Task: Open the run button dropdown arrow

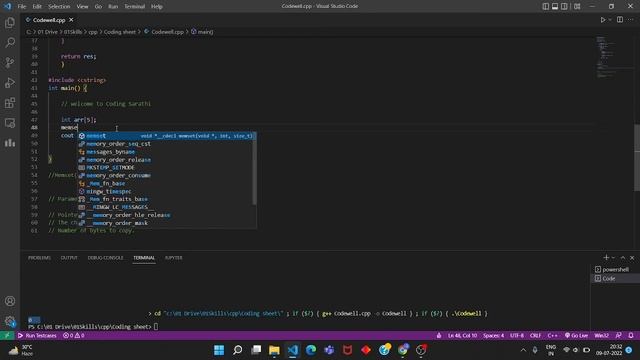Action: pyautogui.click(x=610, y=20)
